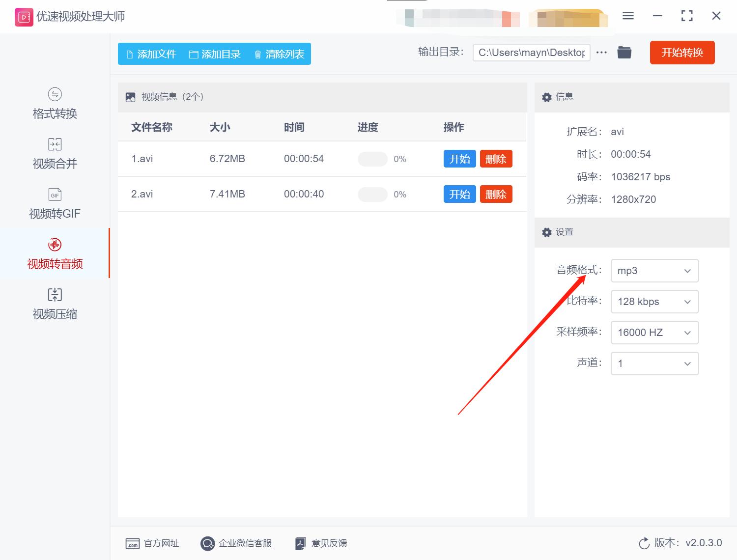Image resolution: width=737 pixels, height=560 pixels.
Task: Open the 音频格式 mp3 dropdown
Action: tap(654, 271)
